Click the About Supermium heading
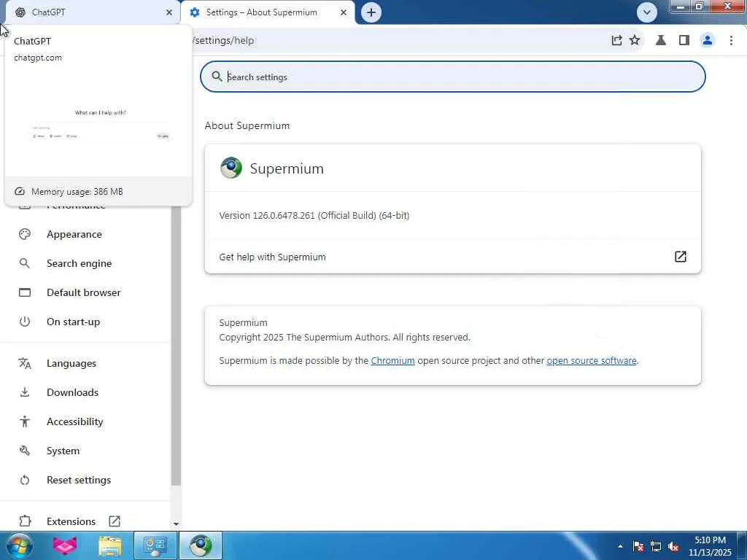 pyautogui.click(x=247, y=125)
